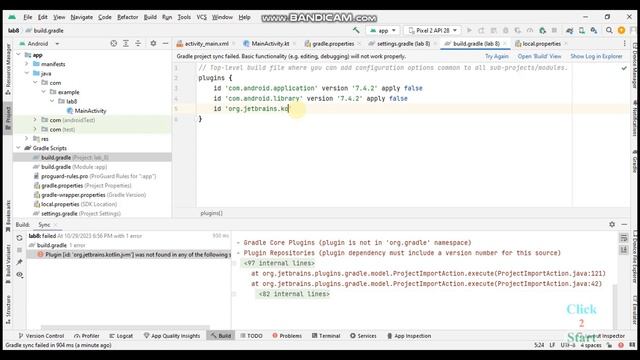Open the Terminal tool window button
The height and width of the screenshot is (360, 640).
326,336
